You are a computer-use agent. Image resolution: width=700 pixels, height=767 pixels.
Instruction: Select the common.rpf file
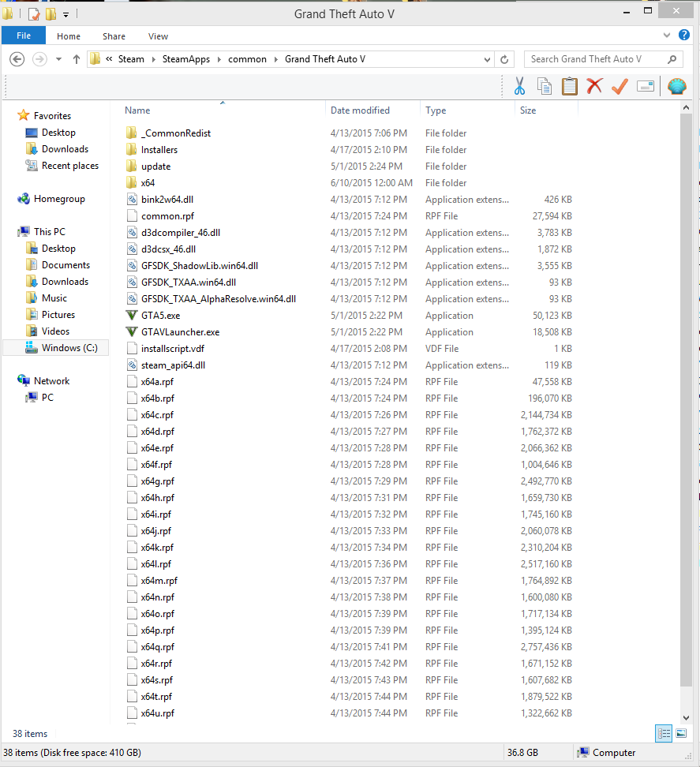point(168,215)
